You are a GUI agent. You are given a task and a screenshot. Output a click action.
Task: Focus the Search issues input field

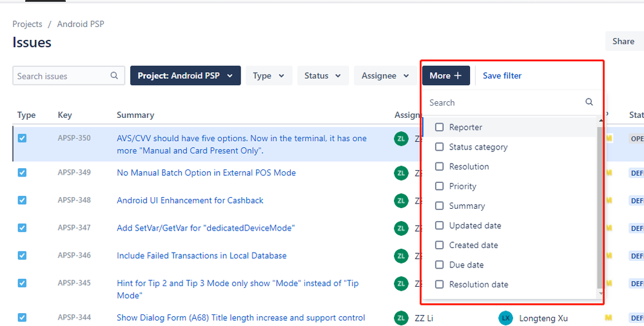pos(68,75)
